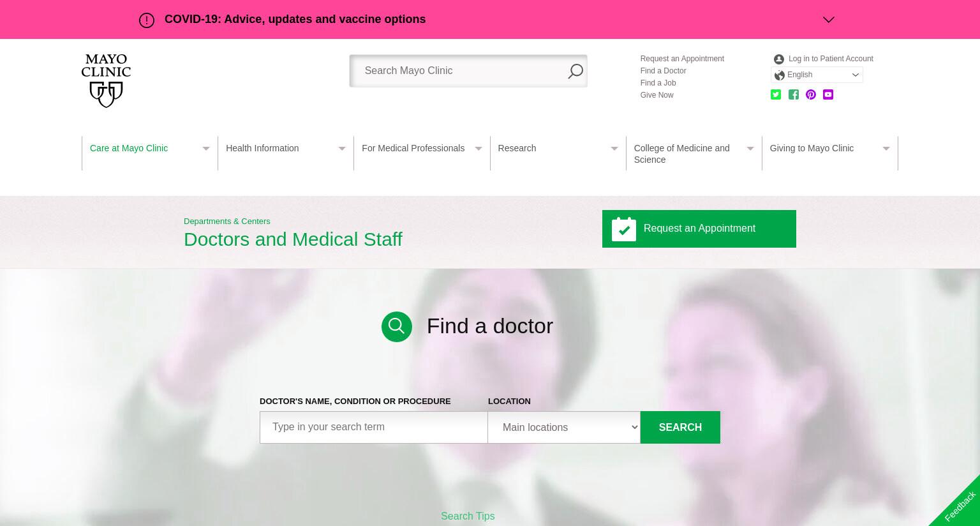The width and height of the screenshot is (980, 526).
Task: Click the green Request an Appointment button
Action: click(699, 229)
